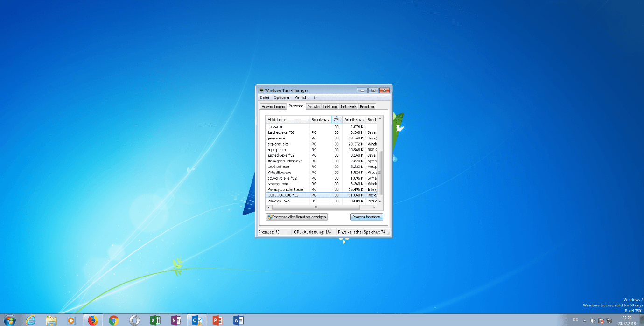
Task: Sort processes by the CPU column header
Action: [337, 120]
